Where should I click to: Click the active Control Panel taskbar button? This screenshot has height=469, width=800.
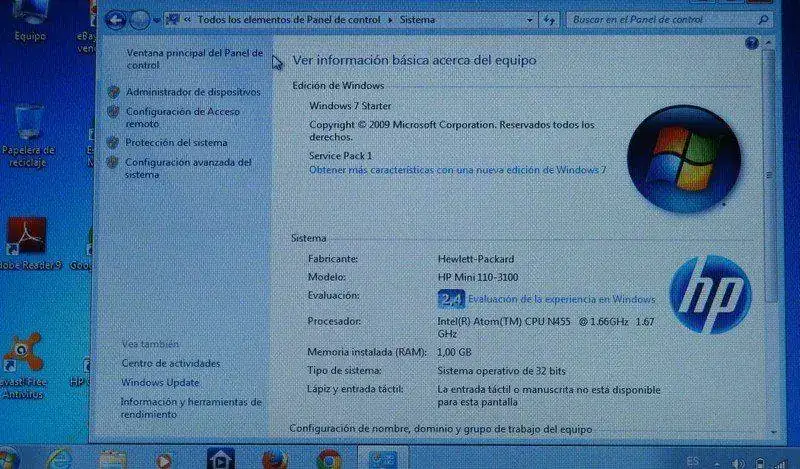383,458
